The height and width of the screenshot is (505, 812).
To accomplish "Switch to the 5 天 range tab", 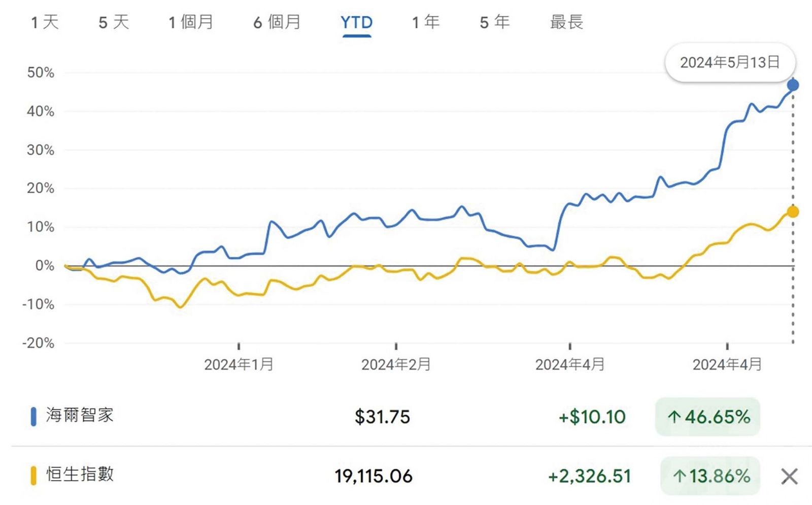I will tap(114, 22).
